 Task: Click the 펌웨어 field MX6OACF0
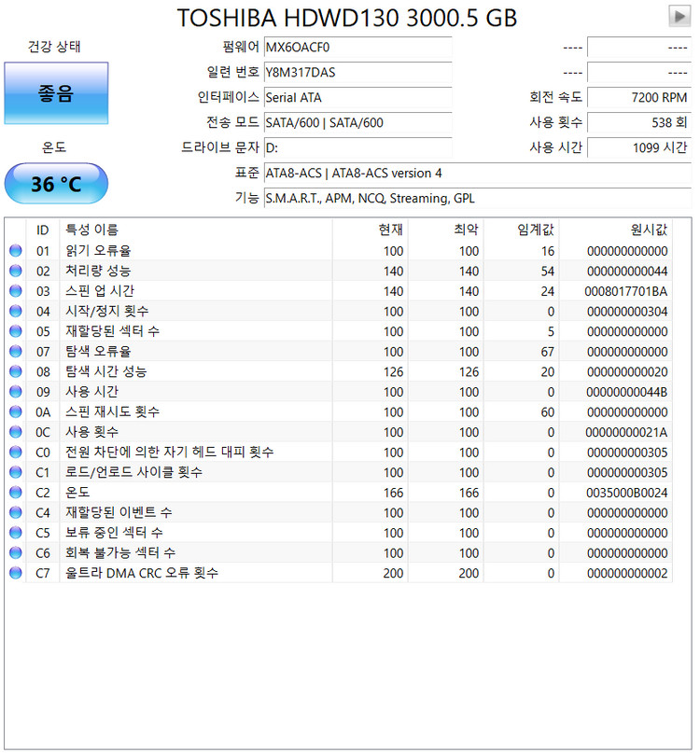click(x=357, y=47)
